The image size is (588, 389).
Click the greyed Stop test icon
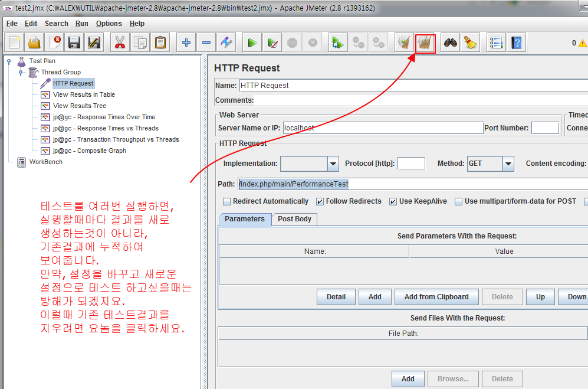pyautogui.click(x=292, y=43)
